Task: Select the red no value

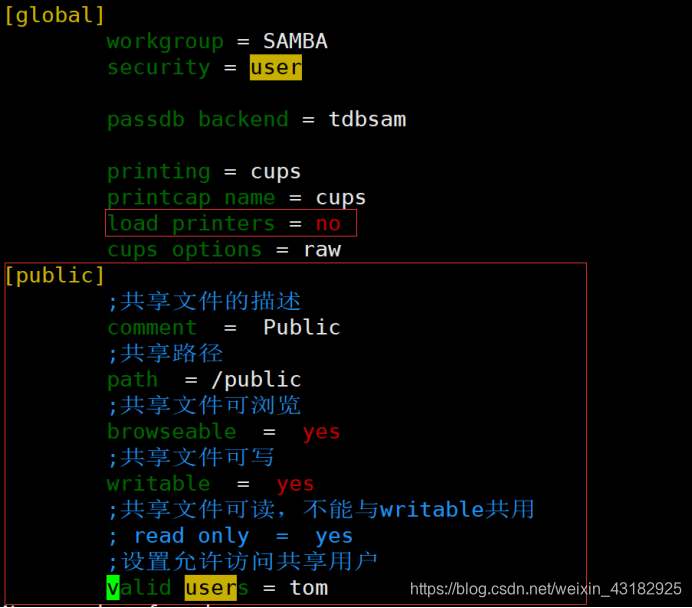Action: (328, 224)
